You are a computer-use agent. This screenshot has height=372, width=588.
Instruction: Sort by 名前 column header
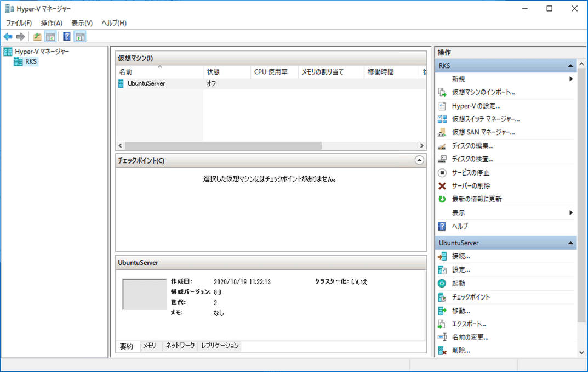click(x=159, y=72)
